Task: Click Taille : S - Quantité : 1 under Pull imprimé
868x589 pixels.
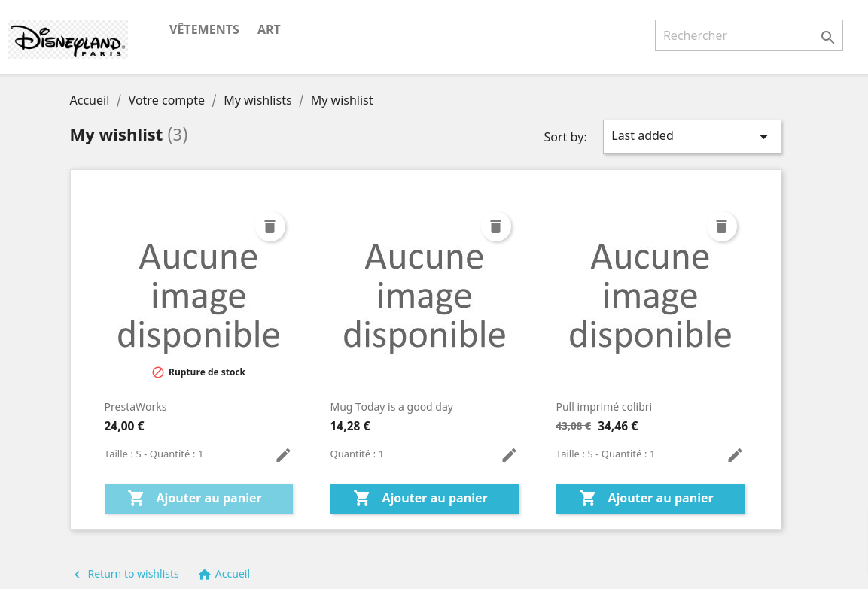Action: [x=605, y=454]
